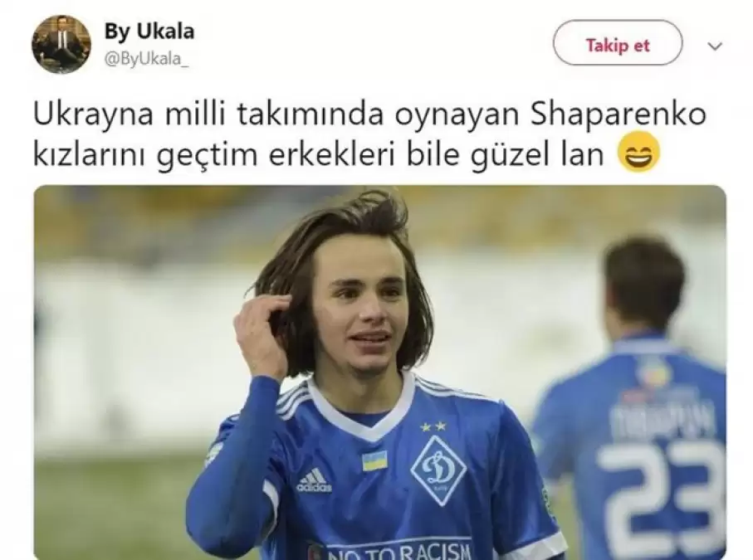Click the grinning emoji in the tweet

[x=638, y=151]
